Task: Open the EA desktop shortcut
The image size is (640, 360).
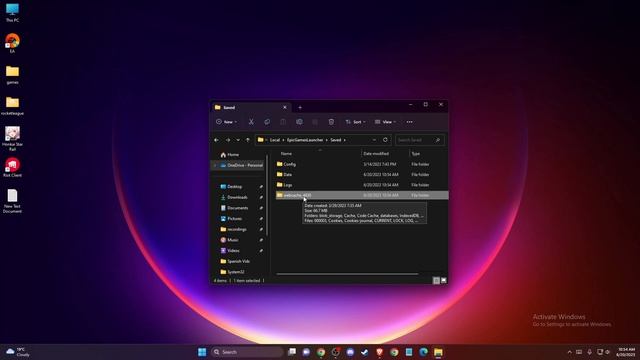Action: (12, 43)
